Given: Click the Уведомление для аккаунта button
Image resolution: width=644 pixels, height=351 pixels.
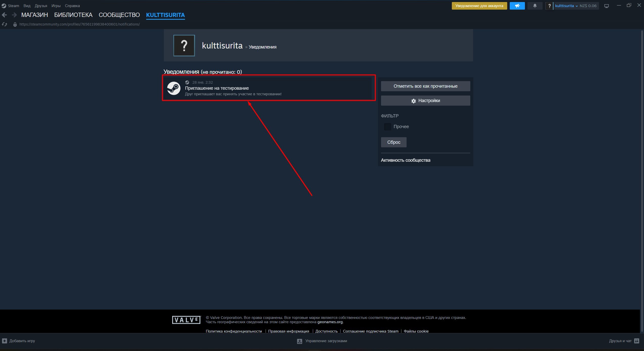Looking at the screenshot, I should pos(479,6).
